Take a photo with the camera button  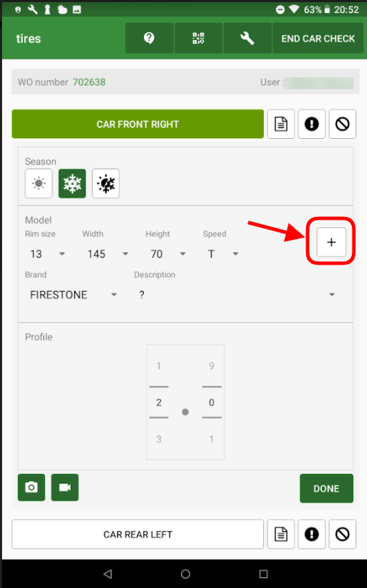click(x=32, y=487)
